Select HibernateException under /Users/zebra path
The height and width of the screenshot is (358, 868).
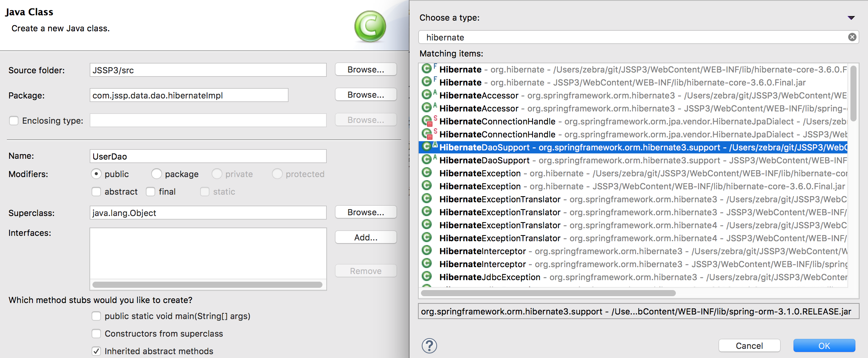click(x=633, y=173)
